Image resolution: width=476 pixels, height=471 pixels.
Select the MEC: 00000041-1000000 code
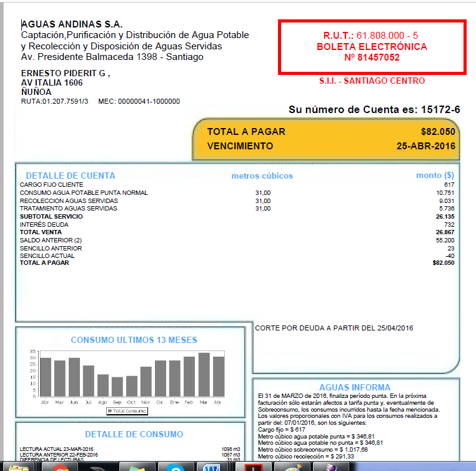139,101
